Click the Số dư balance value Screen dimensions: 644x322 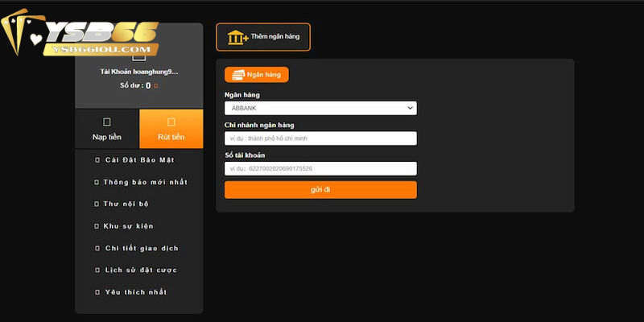coord(148,86)
